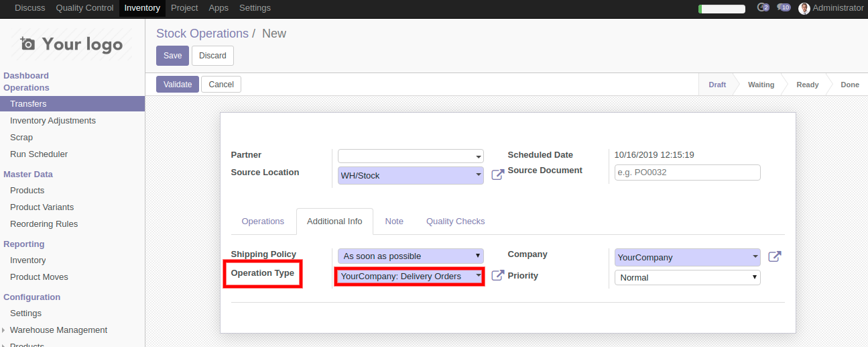Click the activities clock icon in top bar
The image size is (868, 347).
pyautogui.click(x=762, y=8)
